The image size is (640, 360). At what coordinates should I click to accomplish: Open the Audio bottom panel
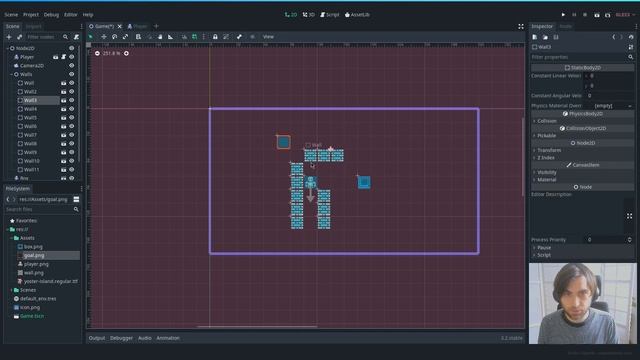144,338
